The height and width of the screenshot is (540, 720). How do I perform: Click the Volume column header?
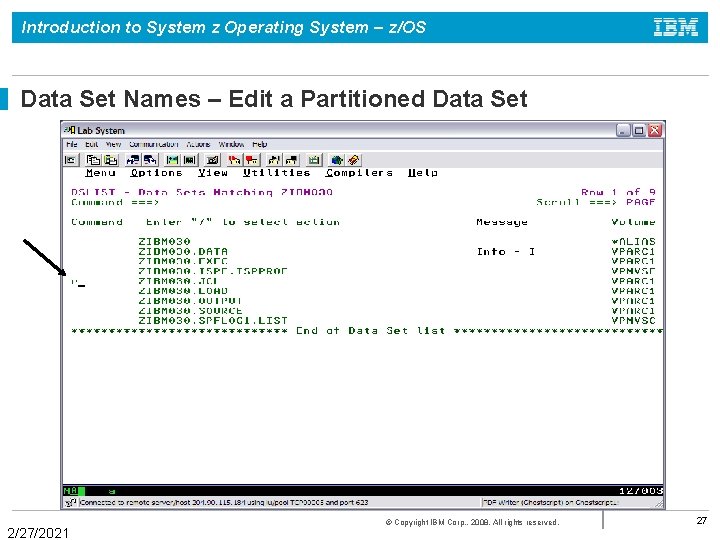[633, 222]
